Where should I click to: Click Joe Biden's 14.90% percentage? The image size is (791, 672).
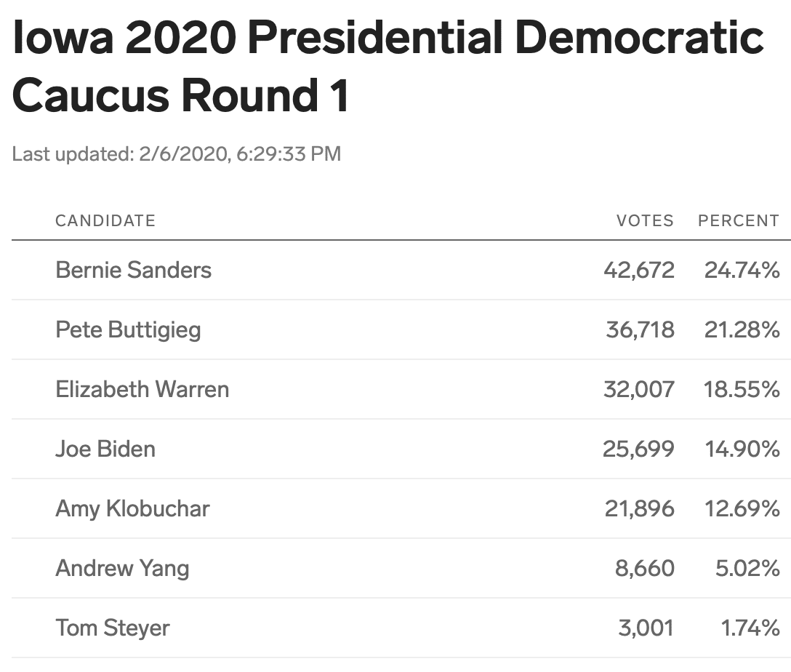[742, 449]
